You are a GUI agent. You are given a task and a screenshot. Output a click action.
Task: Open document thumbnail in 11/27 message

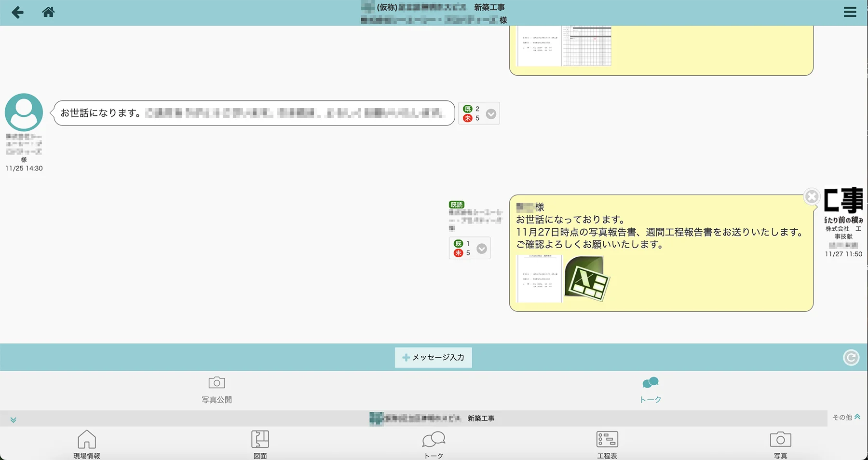[539, 279]
